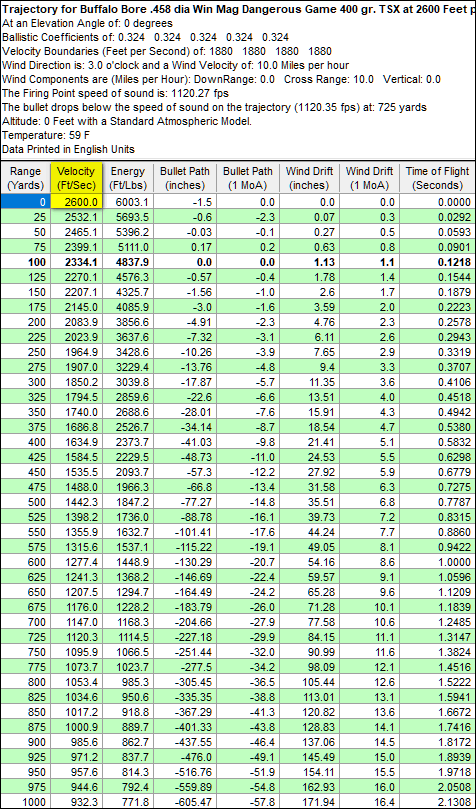Select the Time of Flight (Seconds) header
This screenshot has width=476, height=809.
(x=437, y=178)
